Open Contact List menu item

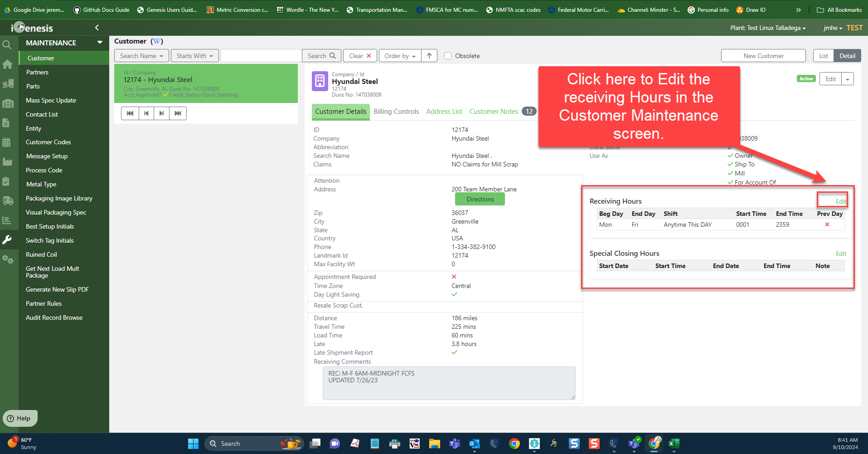[42, 114]
